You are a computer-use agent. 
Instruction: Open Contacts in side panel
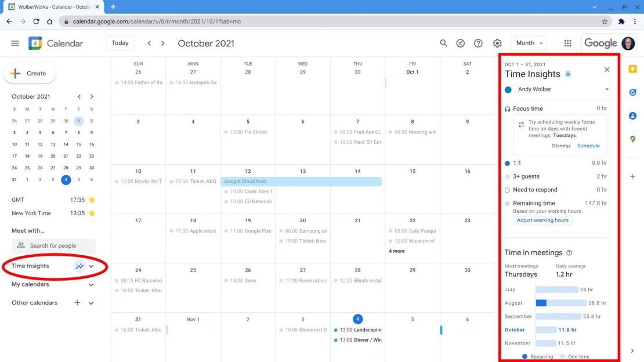click(x=632, y=116)
